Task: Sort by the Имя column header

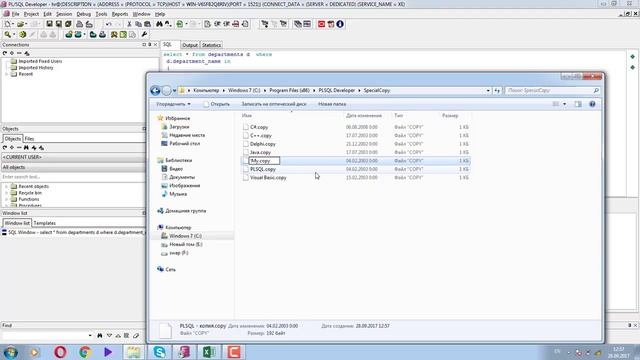Action: (x=247, y=116)
